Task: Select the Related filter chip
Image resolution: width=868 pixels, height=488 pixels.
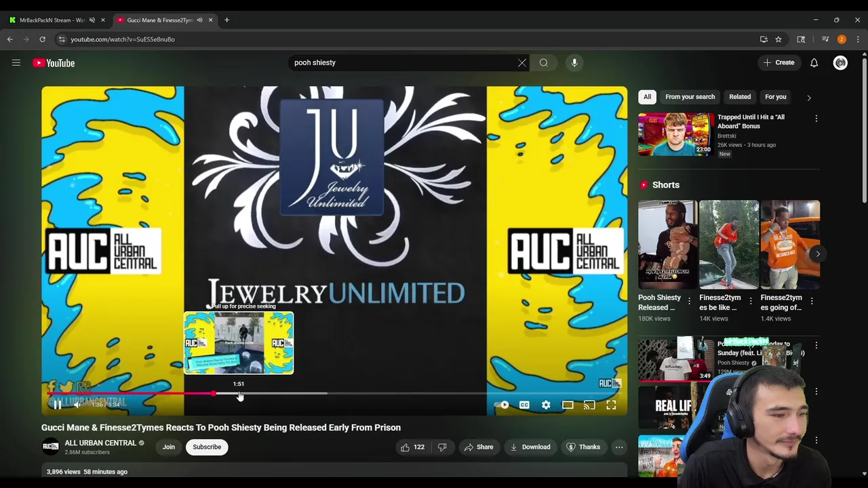Action: coord(740,97)
